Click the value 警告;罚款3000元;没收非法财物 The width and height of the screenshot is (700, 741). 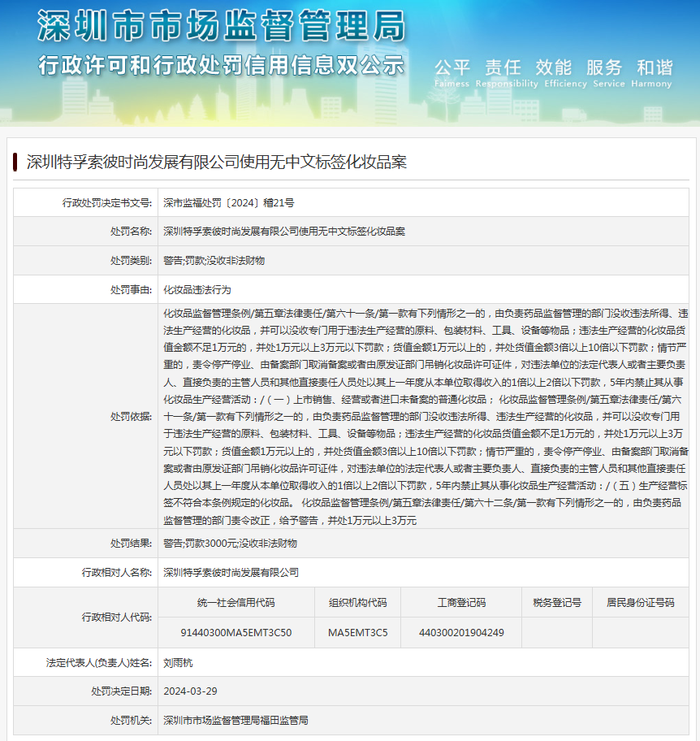tap(230, 543)
